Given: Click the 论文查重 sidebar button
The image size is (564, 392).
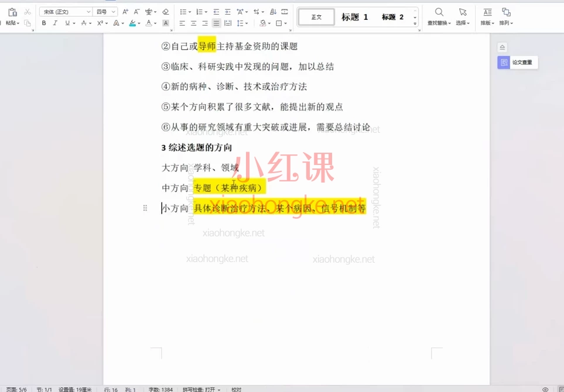Looking at the screenshot, I should point(518,62).
